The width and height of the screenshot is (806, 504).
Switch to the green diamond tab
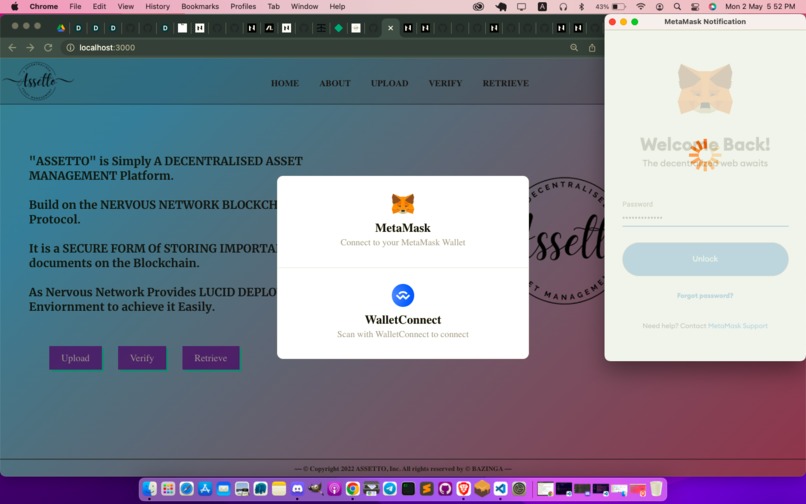338,28
